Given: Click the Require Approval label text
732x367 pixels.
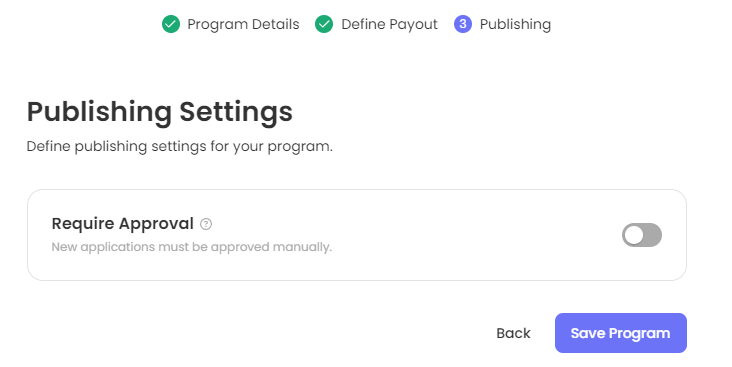Looking at the screenshot, I should click(x=122, y=224).
